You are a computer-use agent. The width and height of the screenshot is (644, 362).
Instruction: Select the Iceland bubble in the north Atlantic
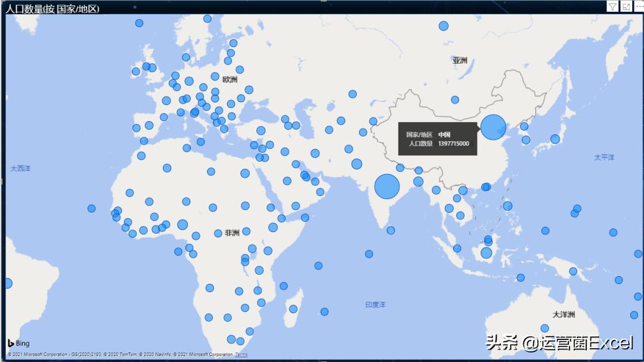click(139, 23)
